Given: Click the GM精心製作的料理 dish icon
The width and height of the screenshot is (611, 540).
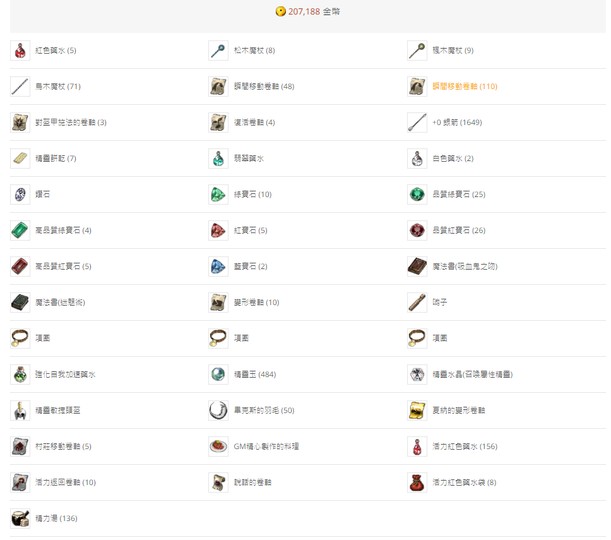Looking at the screenshot, I should (x=218, y=447).
